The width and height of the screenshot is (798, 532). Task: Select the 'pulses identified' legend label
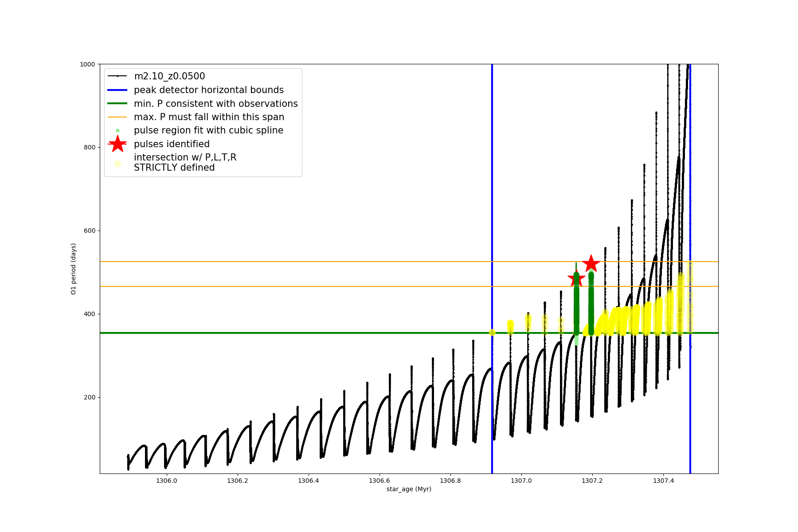click(172, 144)
